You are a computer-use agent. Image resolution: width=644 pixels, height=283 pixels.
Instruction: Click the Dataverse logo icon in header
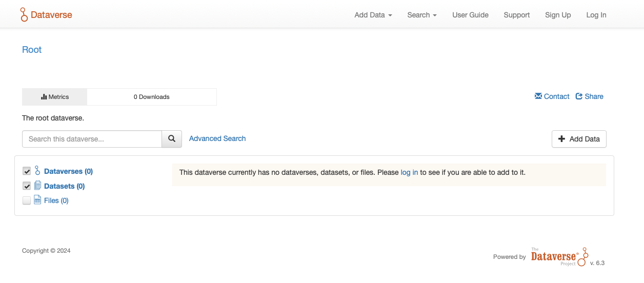[x=24, y=15]
